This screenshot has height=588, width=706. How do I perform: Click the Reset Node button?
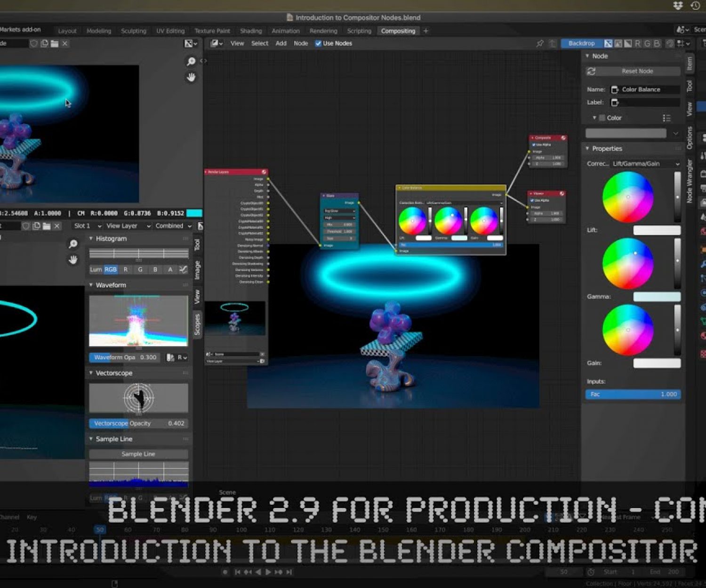(637, 71)
